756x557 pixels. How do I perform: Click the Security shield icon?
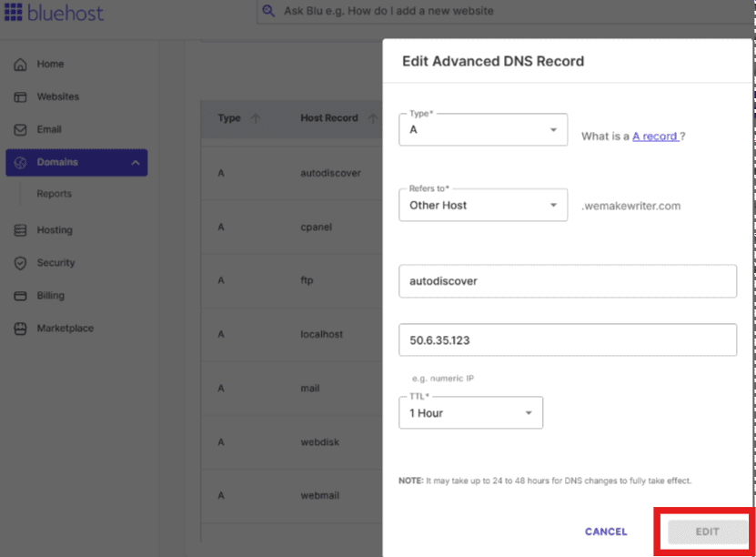click(20, 263)
